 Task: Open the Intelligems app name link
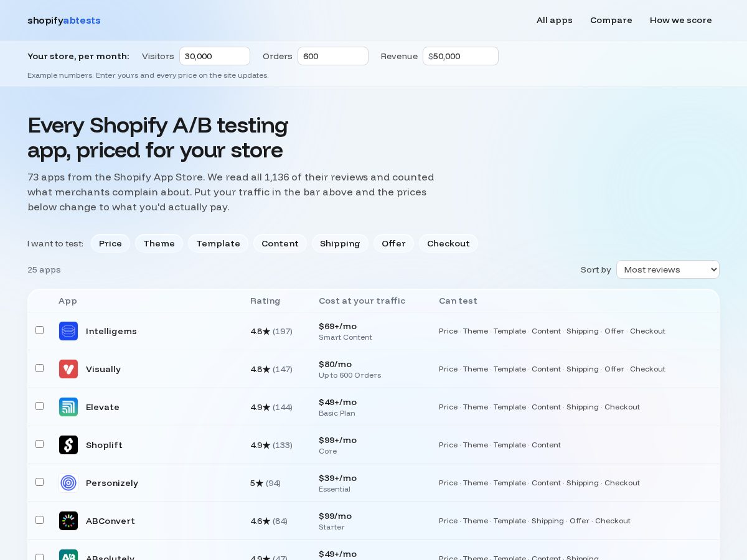click(x=111, y=331)
